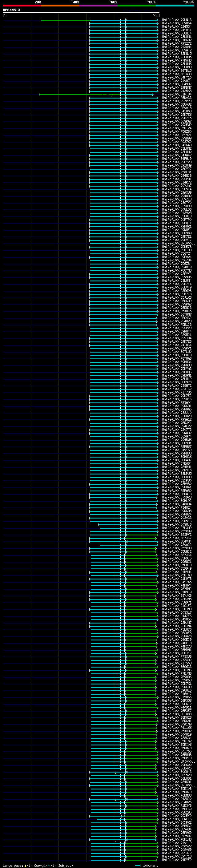Select the UniRef100_C0S3L7 row label
Viewport: 197px width, 868px height.
(x=176, y=612)
